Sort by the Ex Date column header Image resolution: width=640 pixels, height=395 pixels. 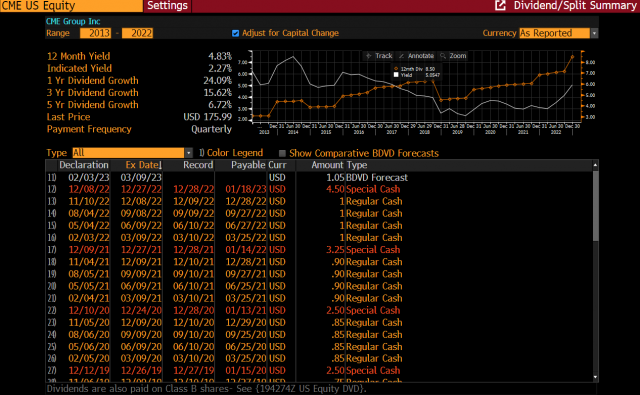tap(143, 165)
